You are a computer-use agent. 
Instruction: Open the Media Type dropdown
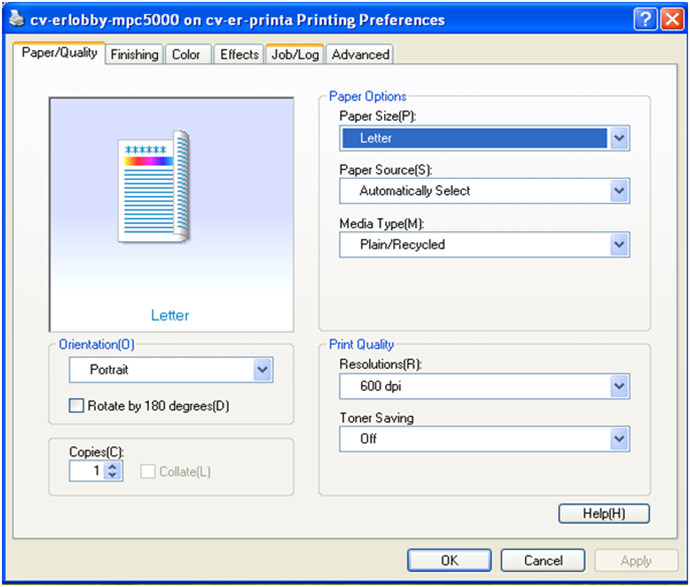click(x=620, y=244)
